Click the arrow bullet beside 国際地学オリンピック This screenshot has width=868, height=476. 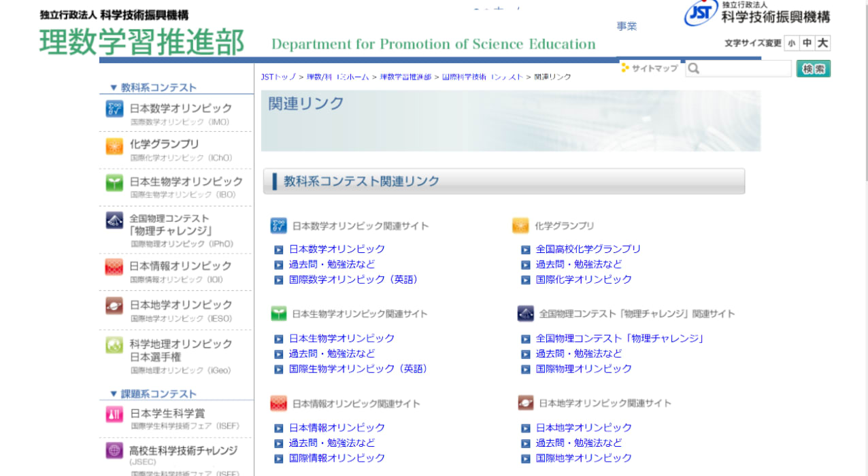526,458
